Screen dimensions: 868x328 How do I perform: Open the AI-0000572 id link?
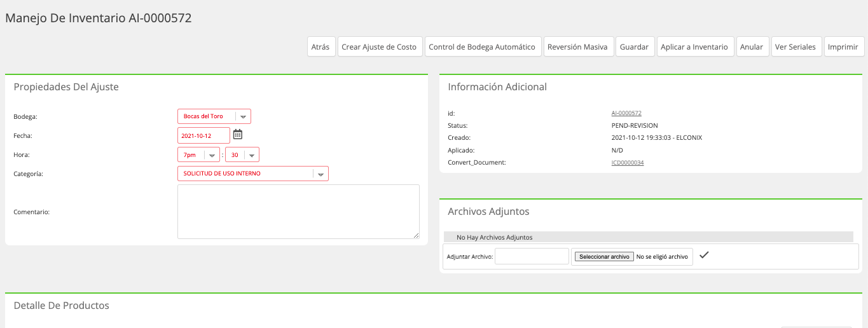point(626,113)
